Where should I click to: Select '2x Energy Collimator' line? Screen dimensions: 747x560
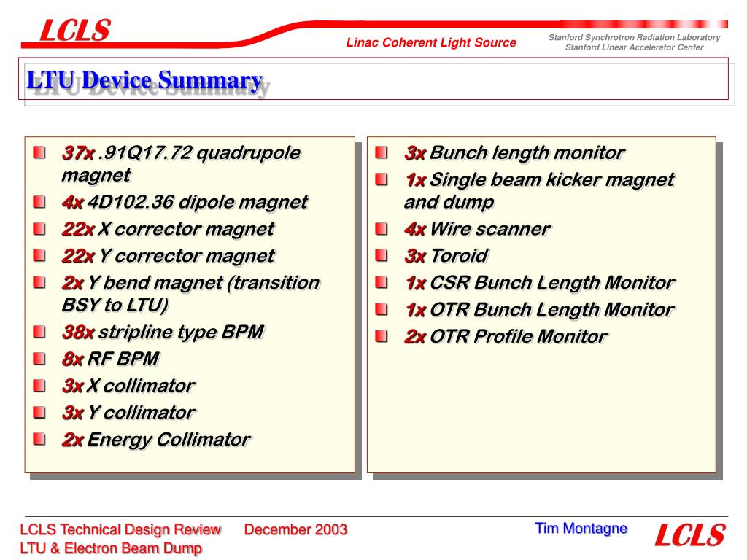click(156, 440)
